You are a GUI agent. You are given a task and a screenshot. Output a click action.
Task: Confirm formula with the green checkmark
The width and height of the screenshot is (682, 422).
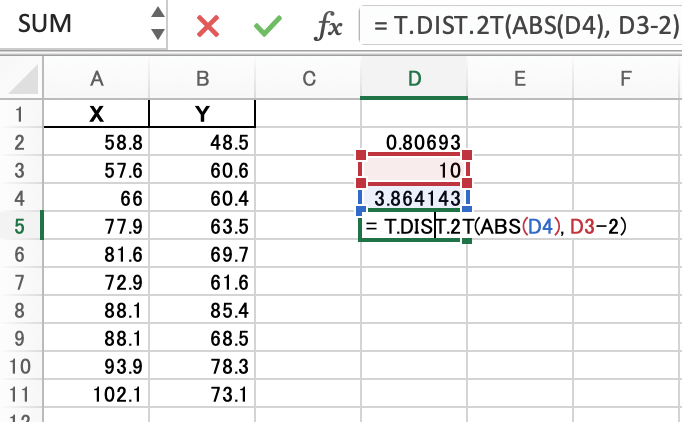267,25
